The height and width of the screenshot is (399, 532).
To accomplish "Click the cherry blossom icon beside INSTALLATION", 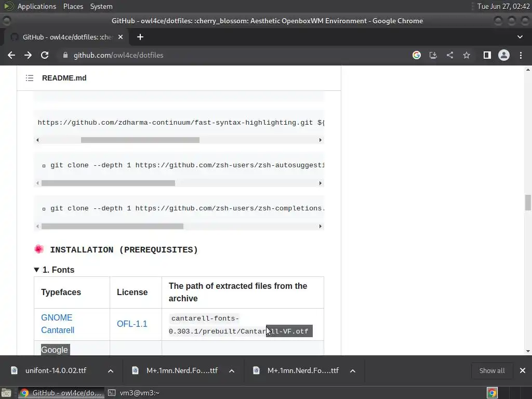I will coord(39,249).
